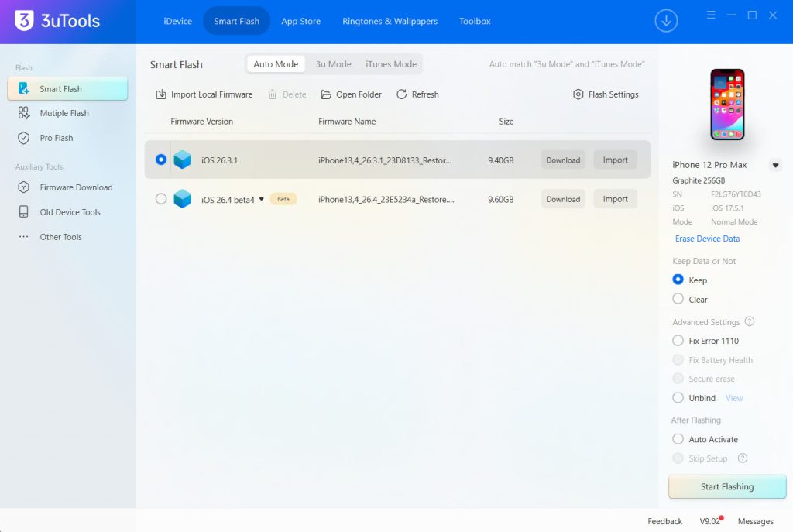Expand the iOS 26.4 beta4 version dropdown arrow
793x532 pixels.
point(262,199)
